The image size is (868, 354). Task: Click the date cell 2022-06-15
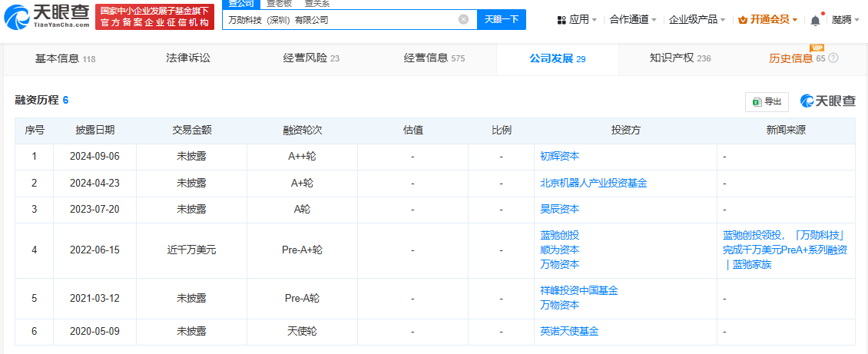click(94, 250)
